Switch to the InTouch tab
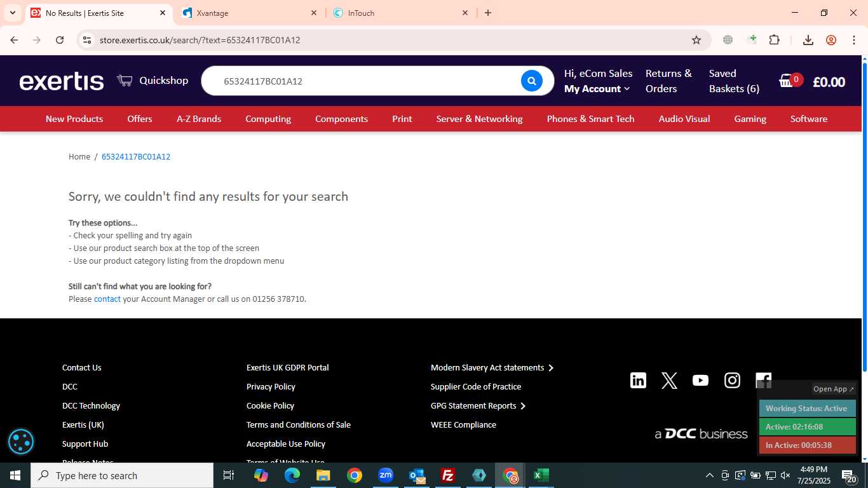The image size is (868, 488). (x=401, y=13)
